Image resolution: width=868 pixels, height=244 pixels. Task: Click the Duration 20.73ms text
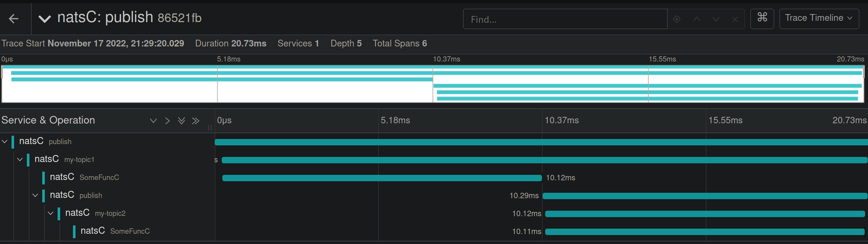tap(231, 44)
